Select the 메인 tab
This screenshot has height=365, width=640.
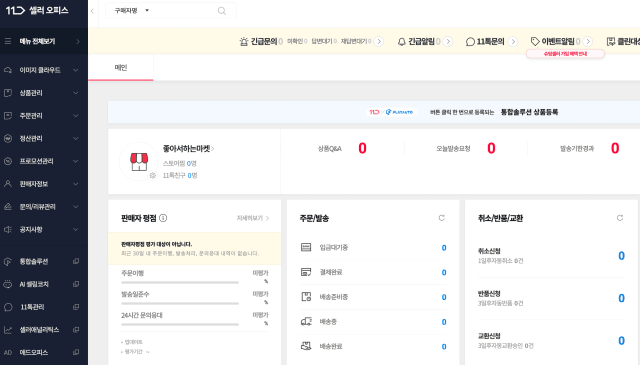(121, 68)
